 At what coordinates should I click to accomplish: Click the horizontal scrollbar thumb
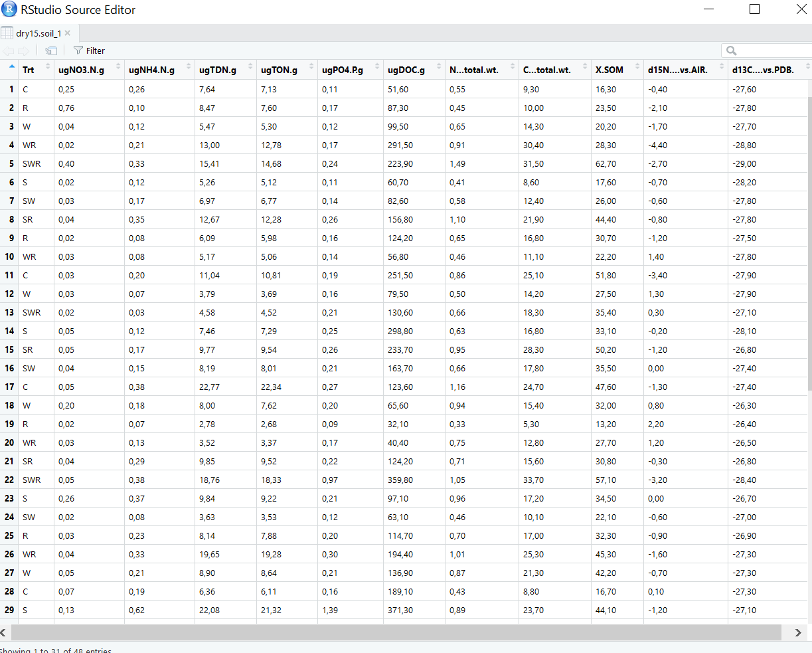click(x=396, y=633)
